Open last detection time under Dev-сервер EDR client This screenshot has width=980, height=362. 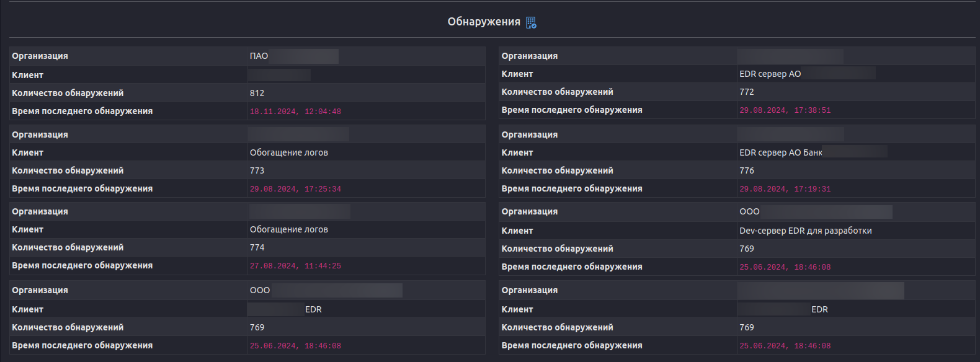coord(785,267)
